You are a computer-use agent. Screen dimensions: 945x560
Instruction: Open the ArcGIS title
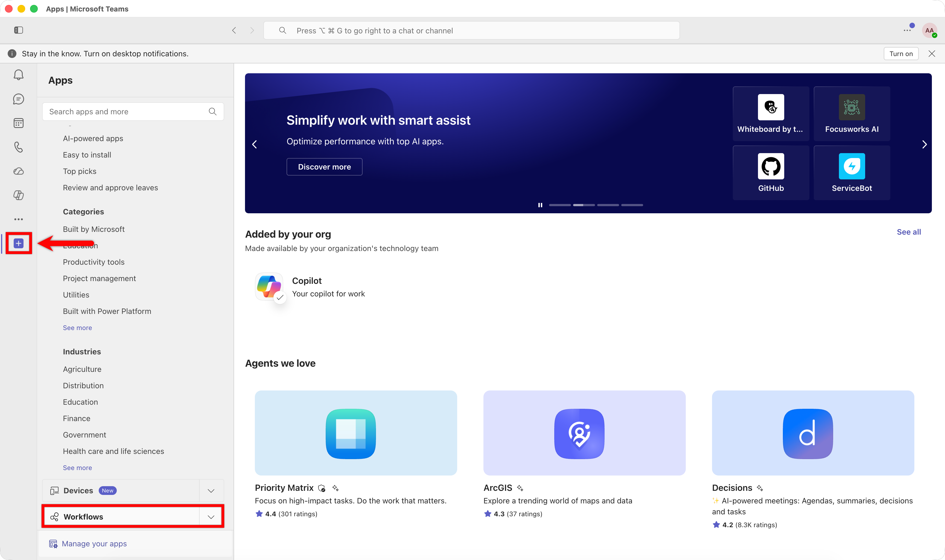point(498,488)
